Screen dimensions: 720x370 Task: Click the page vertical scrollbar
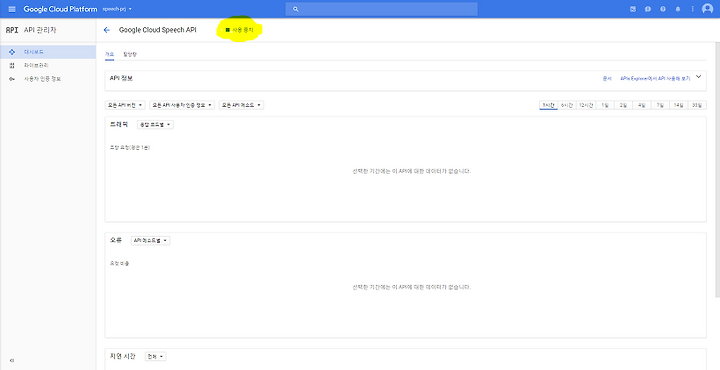[x=718, y=170]
